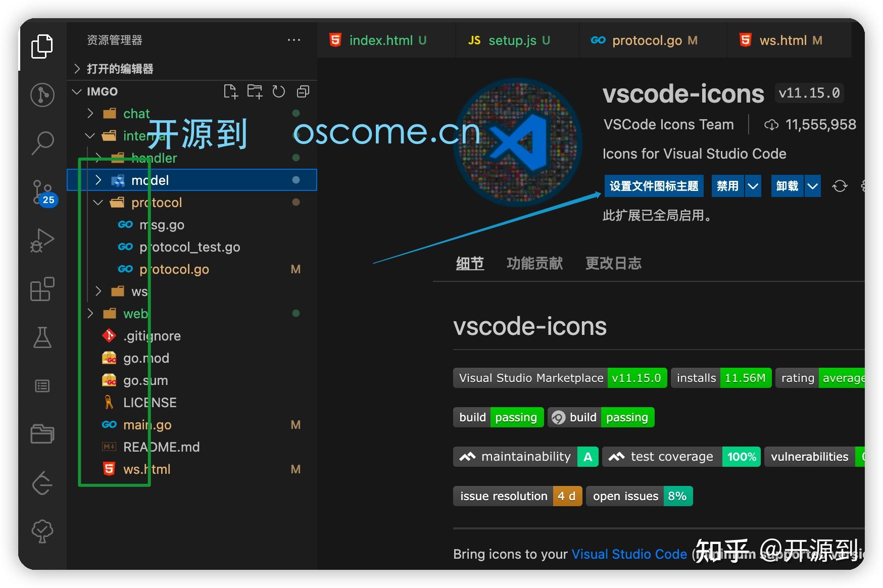Open the Testing flask icon in sidebar
Image resolution: width=883 pixels, height=588 pixels.
(x=42, y=338)
